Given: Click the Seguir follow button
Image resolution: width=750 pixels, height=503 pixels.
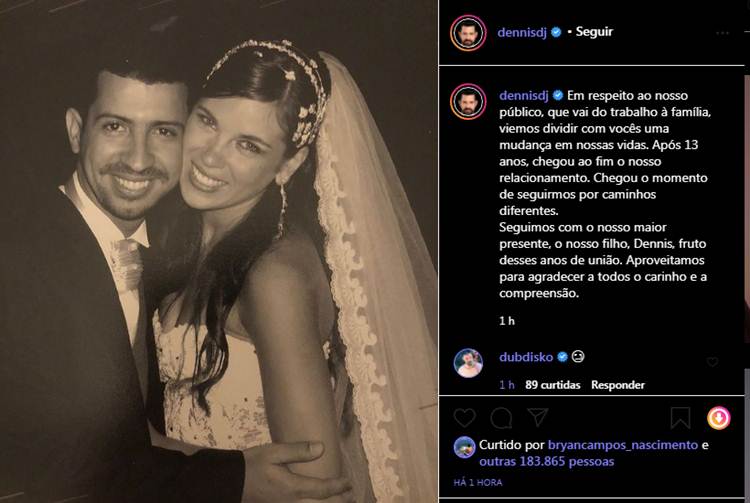Looking at the screenshot, I should (594, 32).
